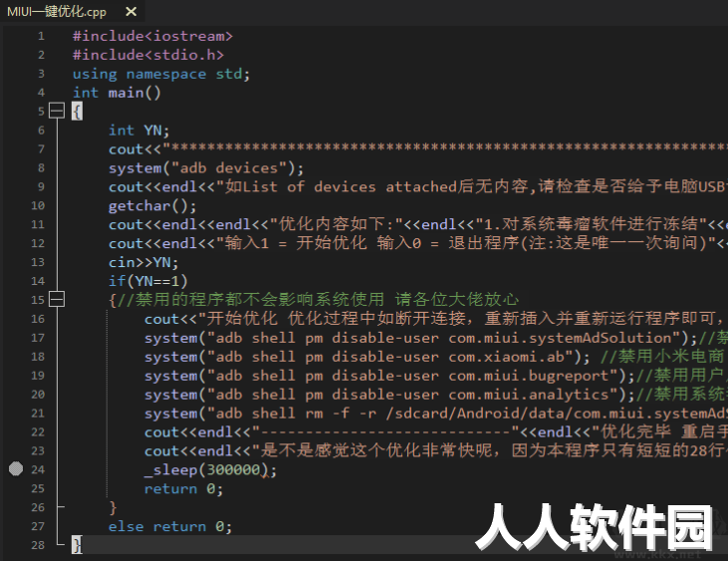Click the opening brace on line 5
The width and height of the screenshot is (728, 561).
point(77,112)
